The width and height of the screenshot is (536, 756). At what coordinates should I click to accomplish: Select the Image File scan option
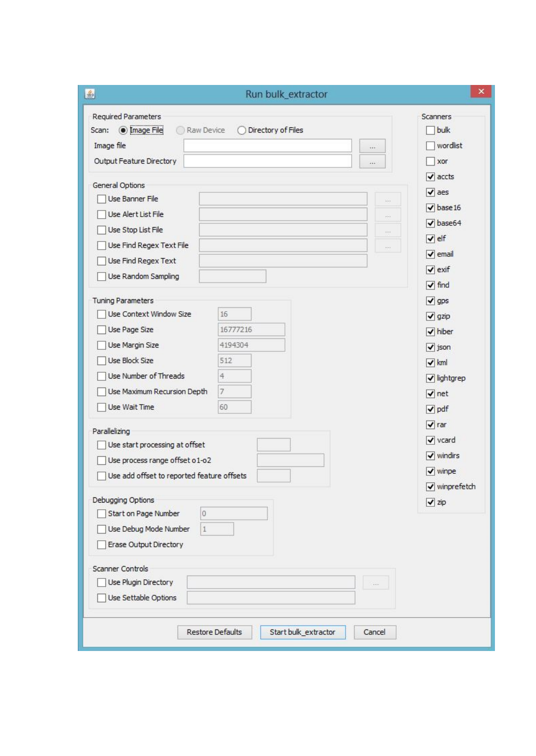click(x=123, y=130)
